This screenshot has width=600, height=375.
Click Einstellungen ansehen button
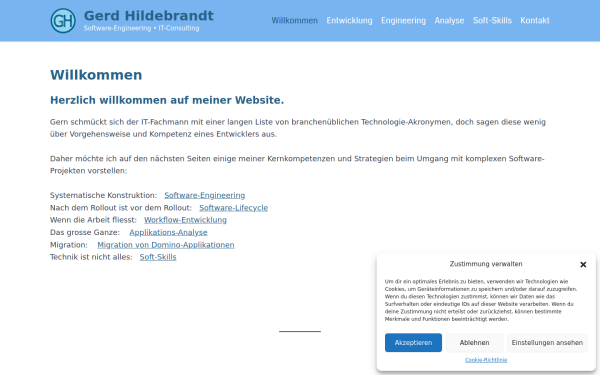547,342
